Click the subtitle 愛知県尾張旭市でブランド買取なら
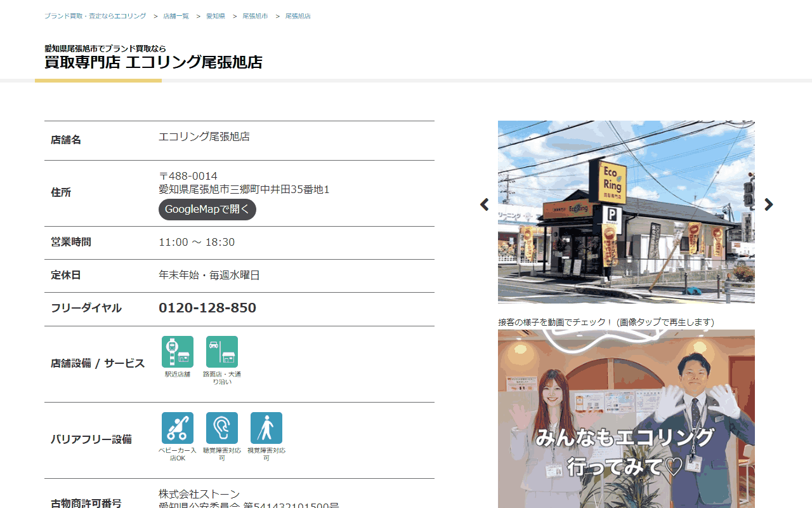Screen dimensions: 812x508 (x=105, y=48)
